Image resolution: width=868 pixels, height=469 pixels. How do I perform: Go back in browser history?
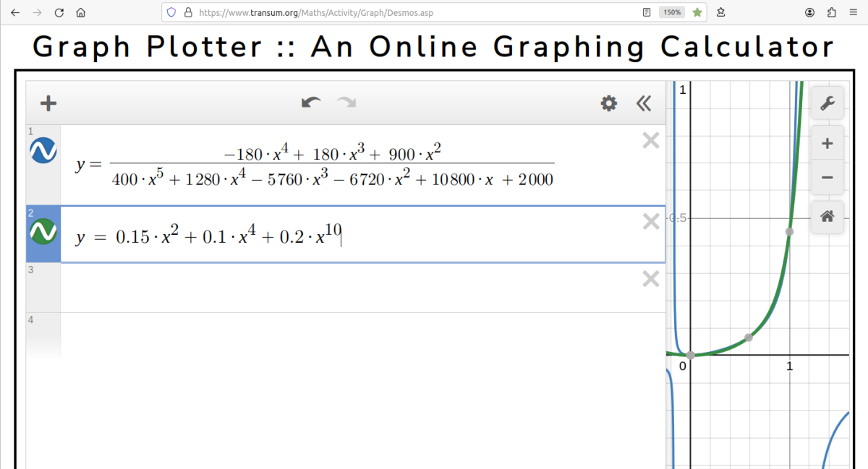pyautogui.click(x=15, y=12)
